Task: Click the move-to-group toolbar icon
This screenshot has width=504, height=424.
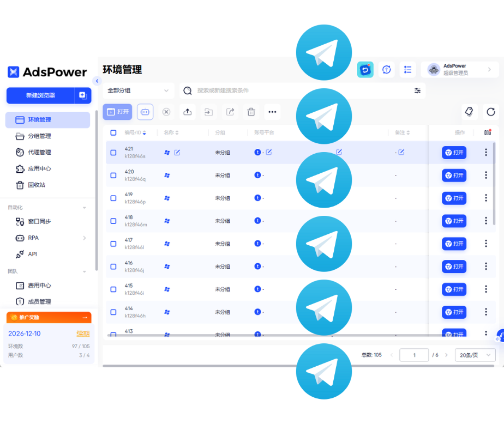Action: tap(208, 112)
